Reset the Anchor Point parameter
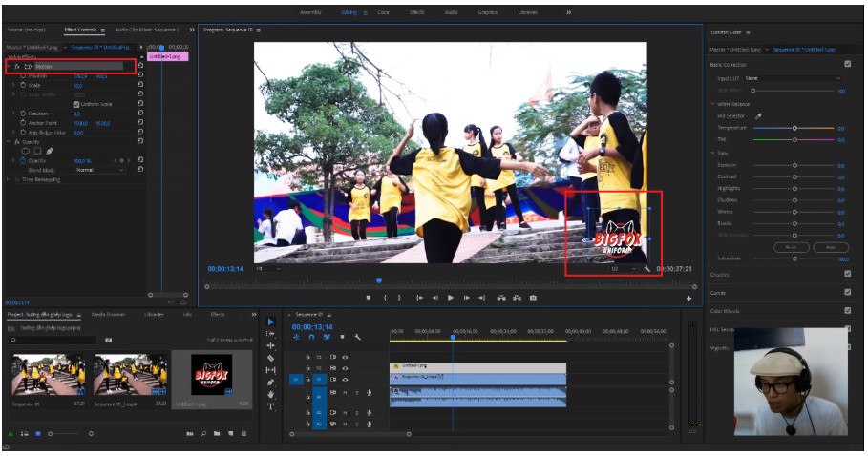868x456 pixels. tap(140, 122)
